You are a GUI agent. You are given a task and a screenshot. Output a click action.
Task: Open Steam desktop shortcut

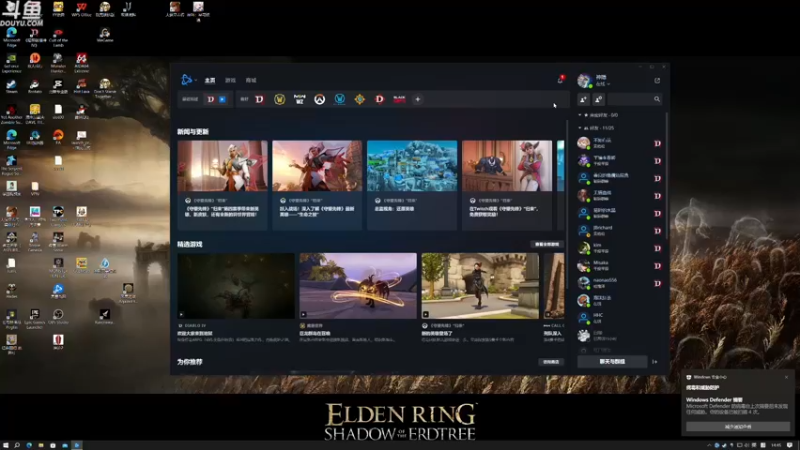(x=11, y=86)
